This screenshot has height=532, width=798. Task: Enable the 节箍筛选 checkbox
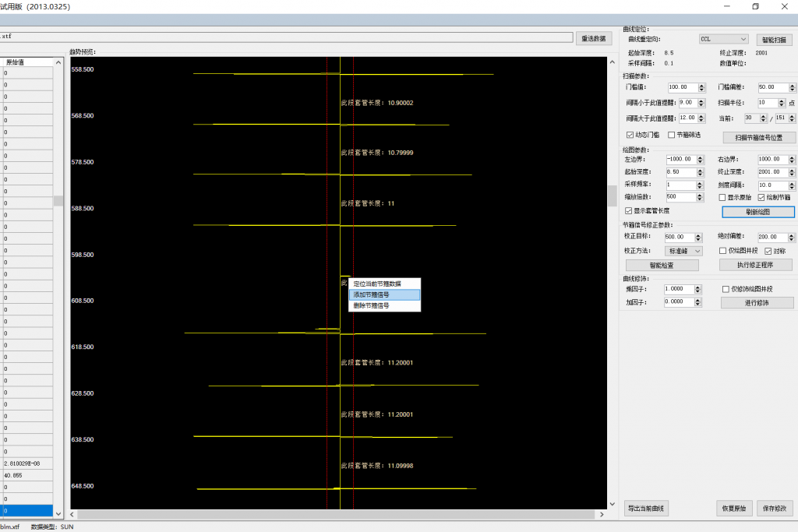coord(671,135)
